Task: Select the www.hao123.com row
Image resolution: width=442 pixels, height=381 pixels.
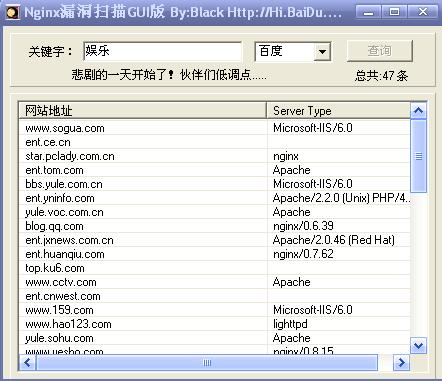Action: 215,324
